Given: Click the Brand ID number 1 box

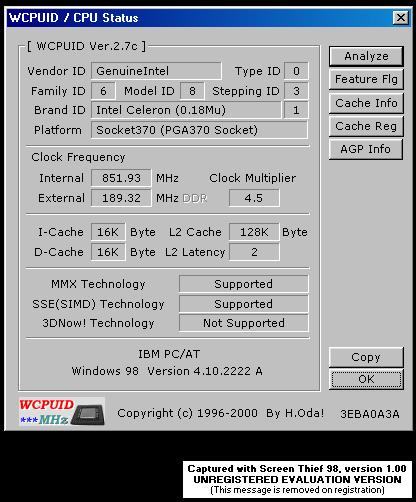Looking at the screenshot, I should pos(296,110).
